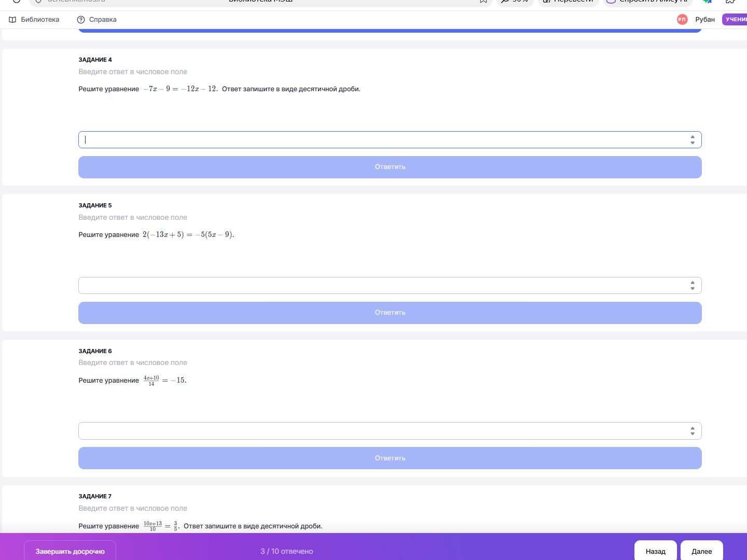Go forward with the Далее button
Screen dimensions: 747x560
click(x=702, y=551)
